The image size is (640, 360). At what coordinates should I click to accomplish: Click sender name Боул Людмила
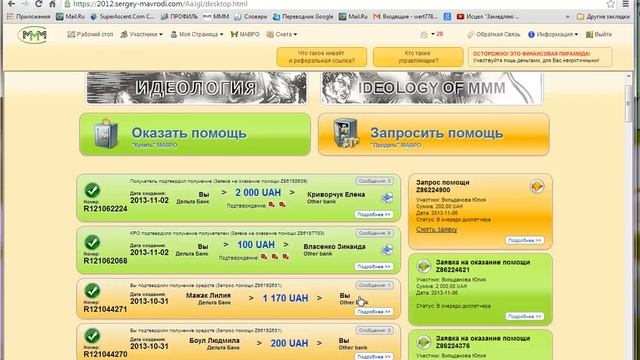point(214,340)
